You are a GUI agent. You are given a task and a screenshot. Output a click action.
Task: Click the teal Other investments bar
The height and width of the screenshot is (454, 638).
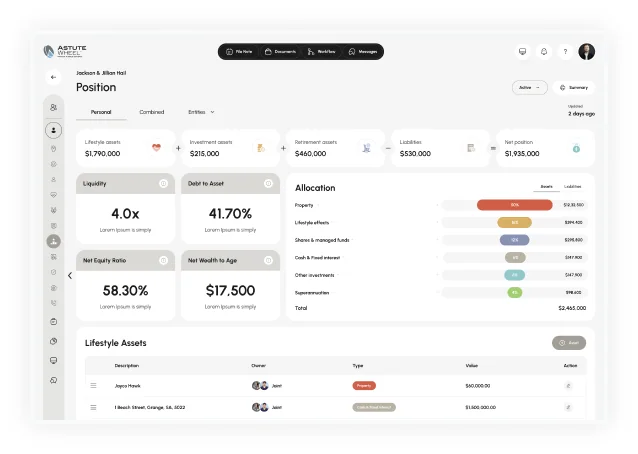coord(514,275)
